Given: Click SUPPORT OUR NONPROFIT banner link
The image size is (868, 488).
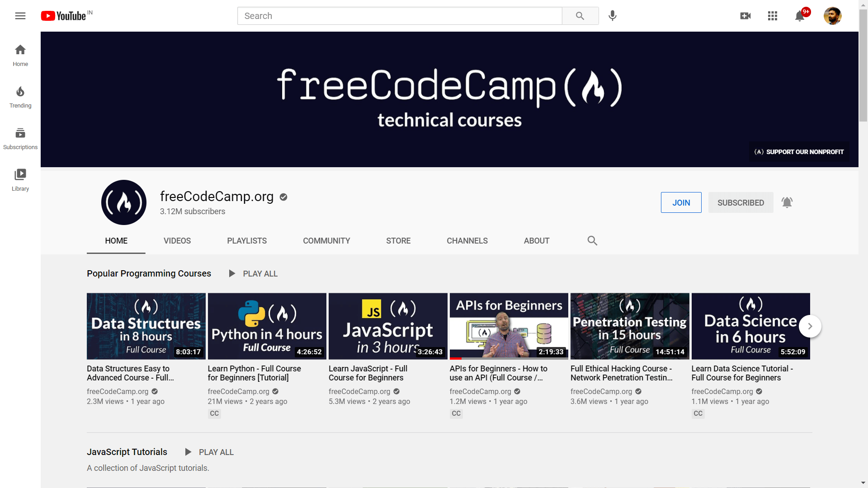Looking at the screenshot, I should click(799, 152).
